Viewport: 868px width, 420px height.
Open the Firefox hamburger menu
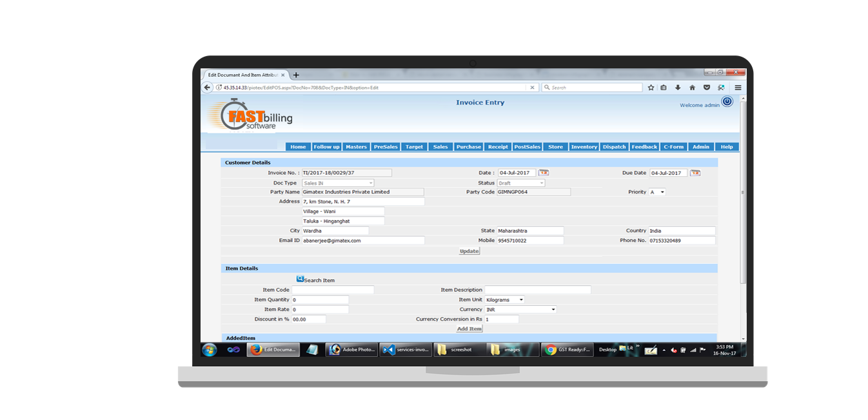[x=738, y=88]
